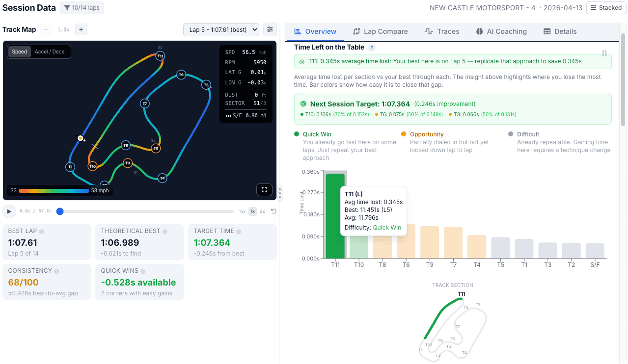Open the Traces tab

point(441,31)
